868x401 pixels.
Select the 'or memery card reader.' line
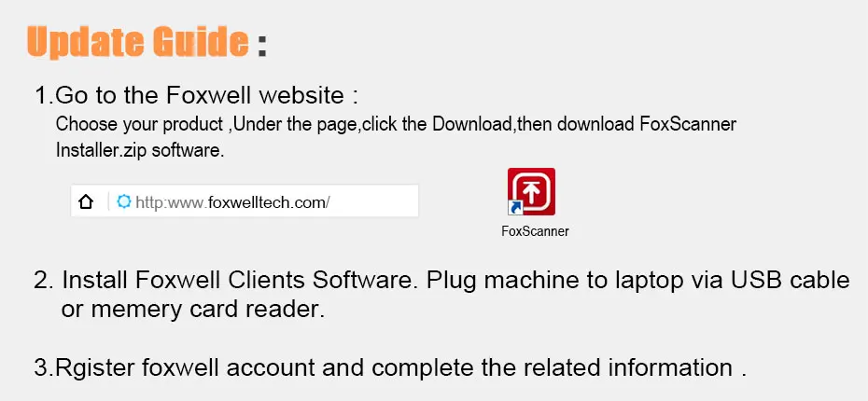coord(192,310)
